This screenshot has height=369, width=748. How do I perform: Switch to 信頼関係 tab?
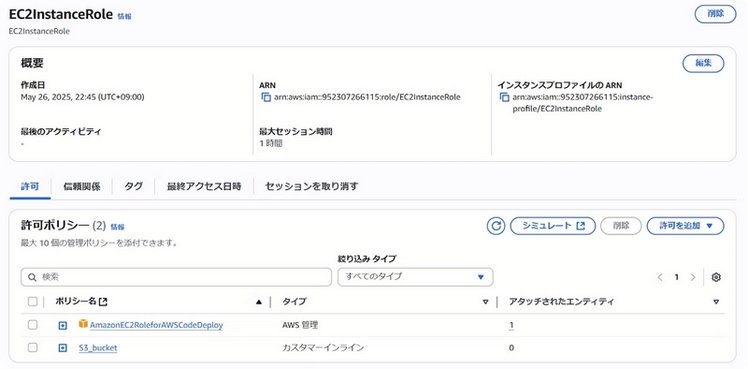point(82,186)
